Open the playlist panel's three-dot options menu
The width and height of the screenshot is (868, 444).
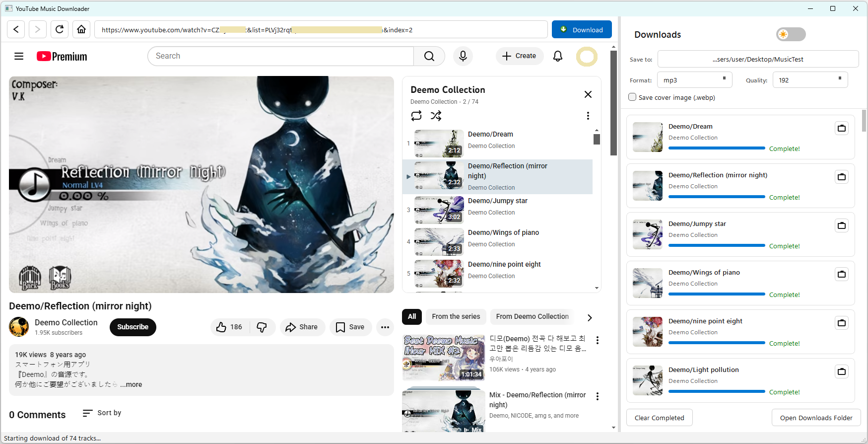tap(588, 116)
